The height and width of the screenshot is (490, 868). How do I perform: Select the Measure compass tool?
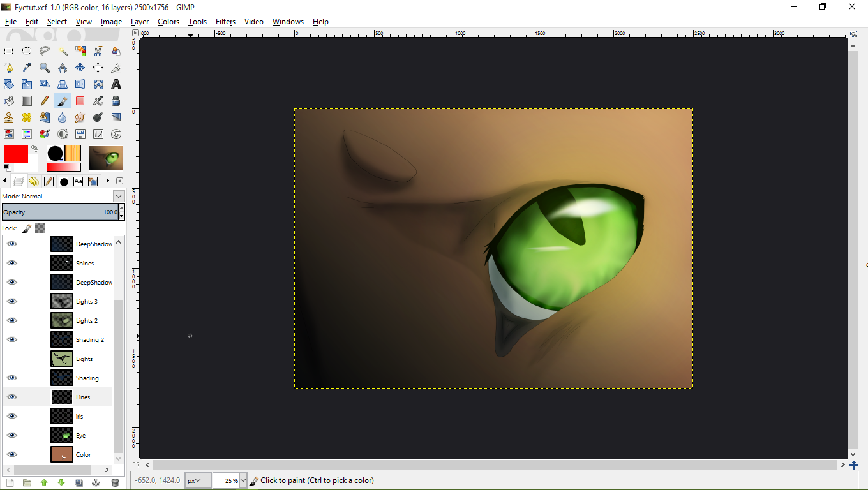coord(63,68)
